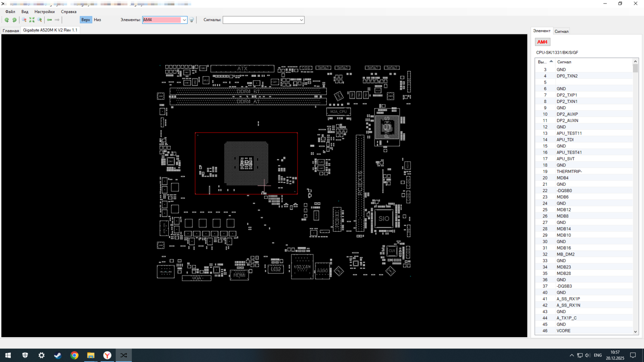Click the green back arrow icon
Image resolution: width=644 pixels, height=362 pixels.
click(49, 20)
